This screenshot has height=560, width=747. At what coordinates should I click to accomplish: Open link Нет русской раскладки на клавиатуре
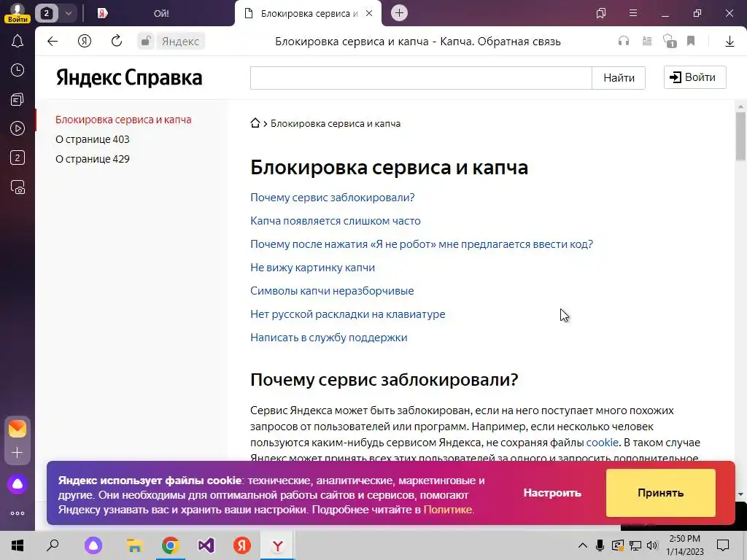[348, 314]
